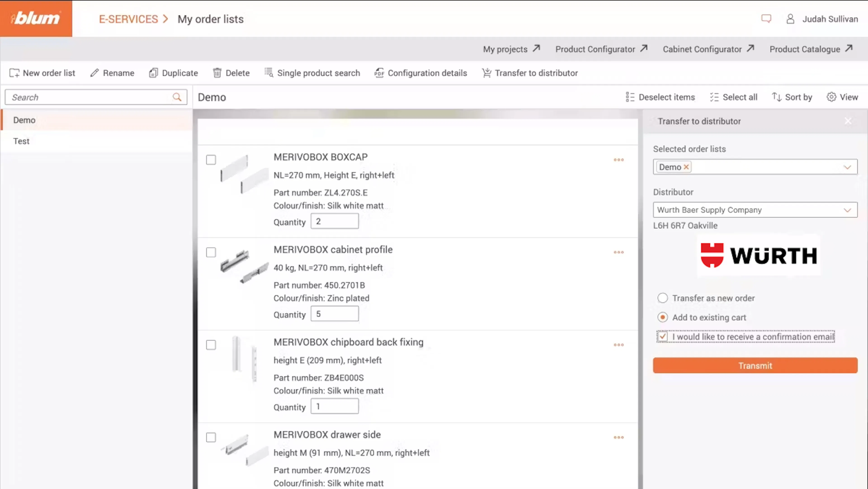Click the Rename pencil icon
Screen dimensions: 868x489
94,73
